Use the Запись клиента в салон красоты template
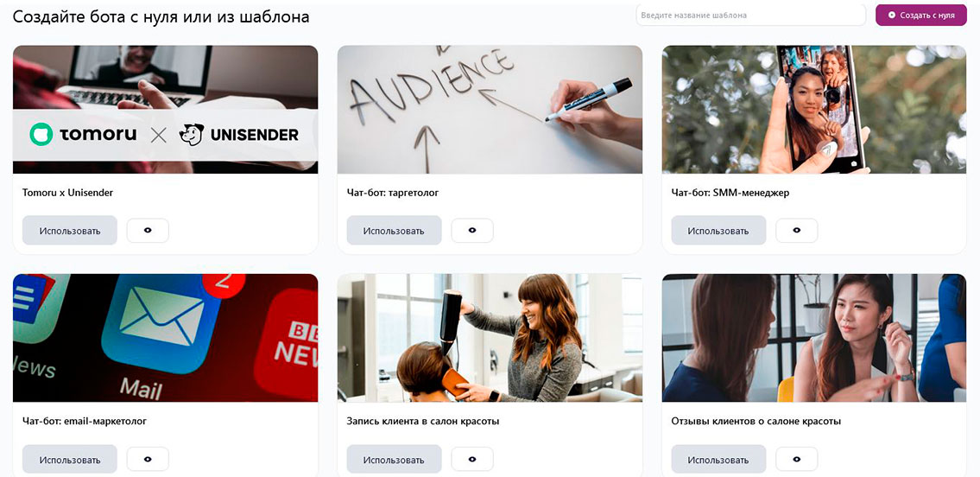The height and width of the screenshot is (477, 980). pos(394,460)
